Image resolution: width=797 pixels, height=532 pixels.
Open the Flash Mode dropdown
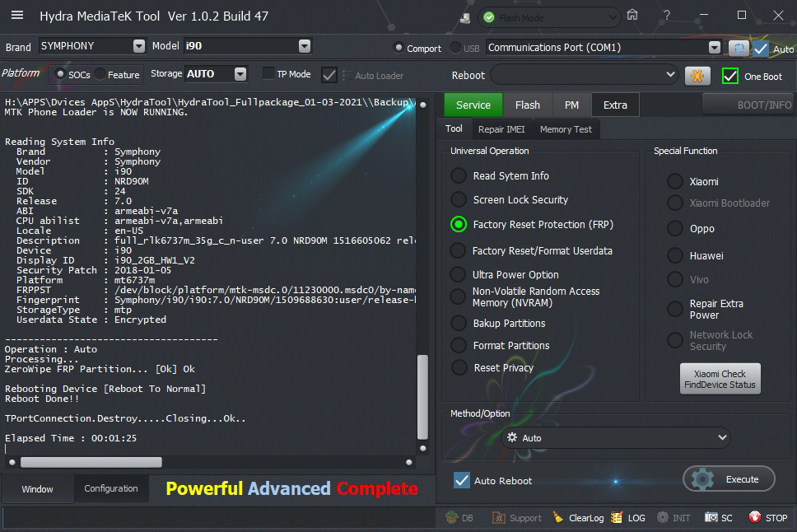pos(612,18)
